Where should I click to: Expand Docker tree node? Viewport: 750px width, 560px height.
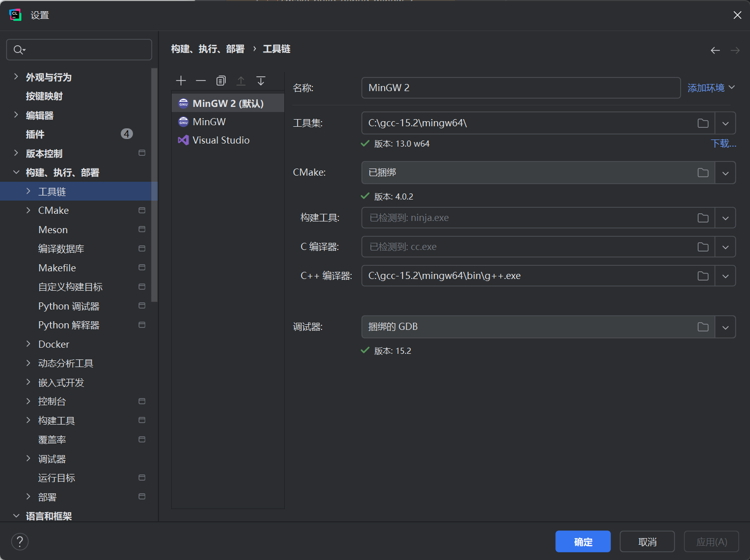28,344
